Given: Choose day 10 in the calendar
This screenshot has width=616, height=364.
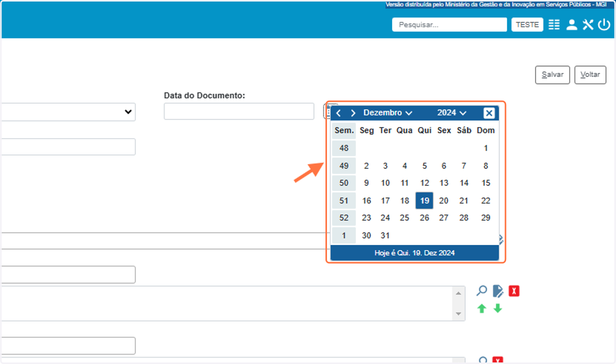Looking at the screenshot, I should (x=386, y=183).
